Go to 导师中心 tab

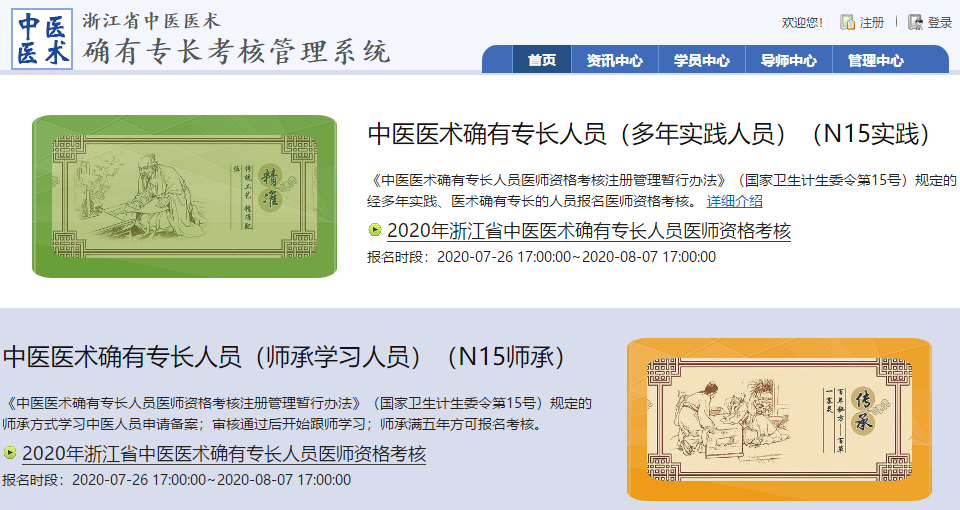pos(789,59)
